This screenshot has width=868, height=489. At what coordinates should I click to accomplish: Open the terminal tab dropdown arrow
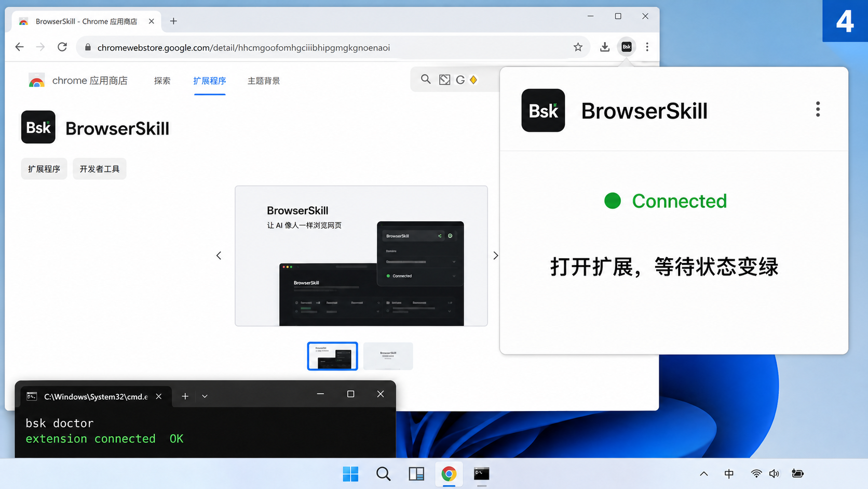tap(205, 397)
